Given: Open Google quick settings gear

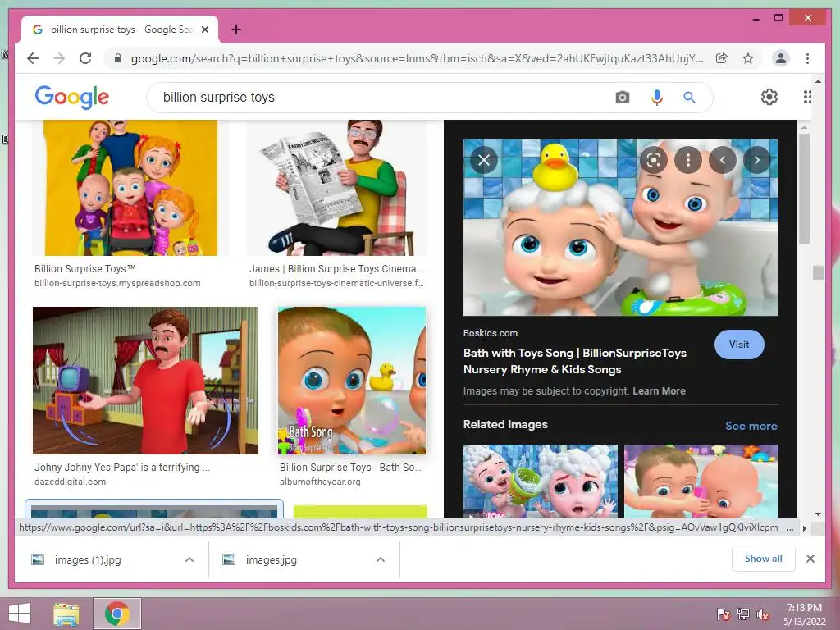Looking at the screenshot, I should [x=769, y=97].
